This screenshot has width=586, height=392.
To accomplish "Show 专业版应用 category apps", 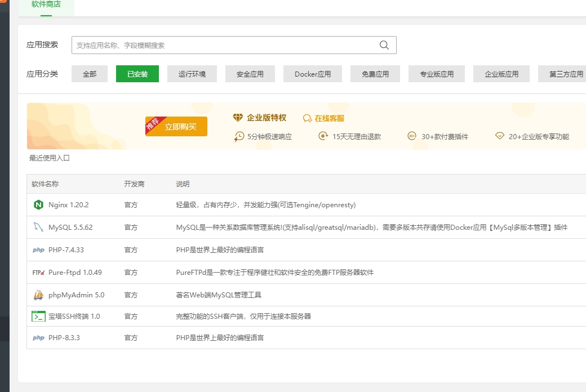I will (x=437, y=74).
